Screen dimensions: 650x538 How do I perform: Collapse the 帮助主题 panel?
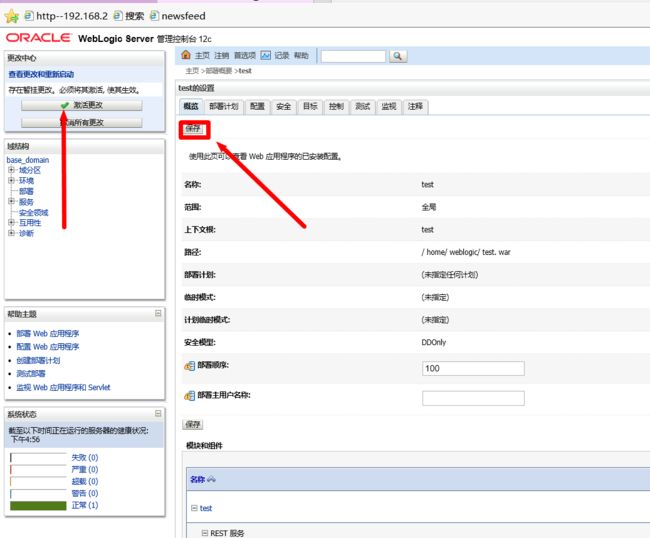[x=158, y=313]
